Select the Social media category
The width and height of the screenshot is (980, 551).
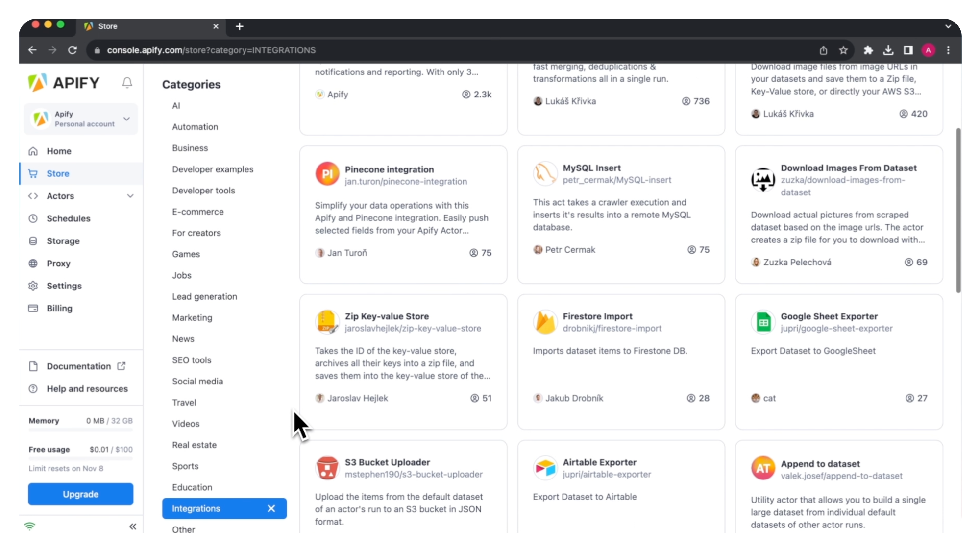click(198, 382)
